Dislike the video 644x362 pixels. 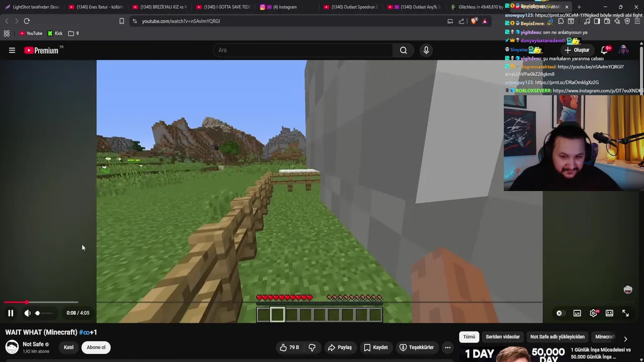coord(312,347)
